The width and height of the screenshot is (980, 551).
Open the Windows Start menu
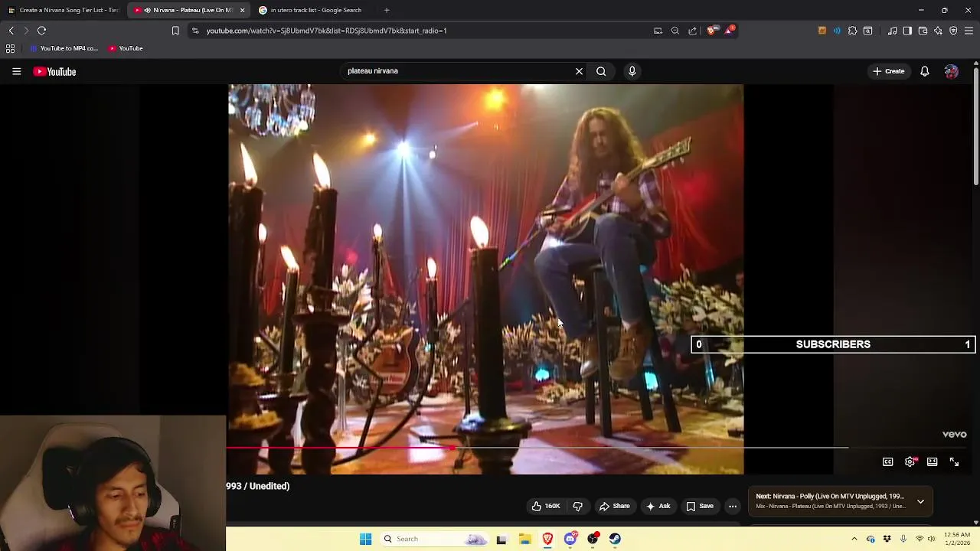pos(365,539)
